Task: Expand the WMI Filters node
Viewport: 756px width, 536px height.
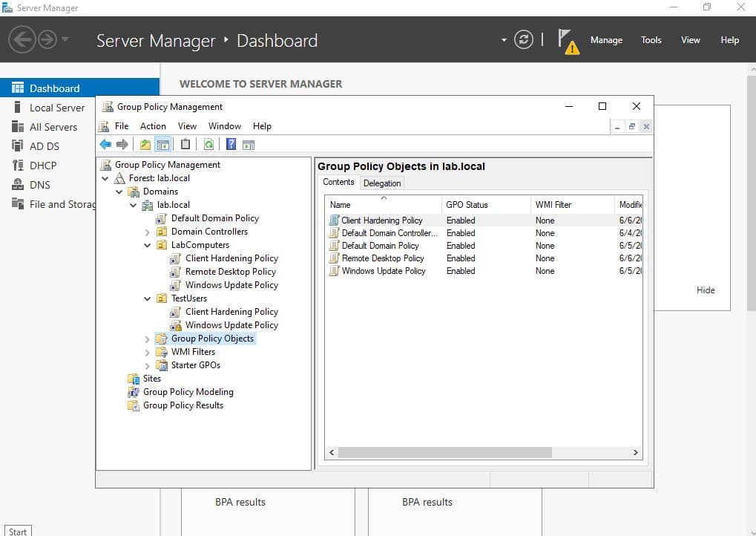Action: pos(148,352)
